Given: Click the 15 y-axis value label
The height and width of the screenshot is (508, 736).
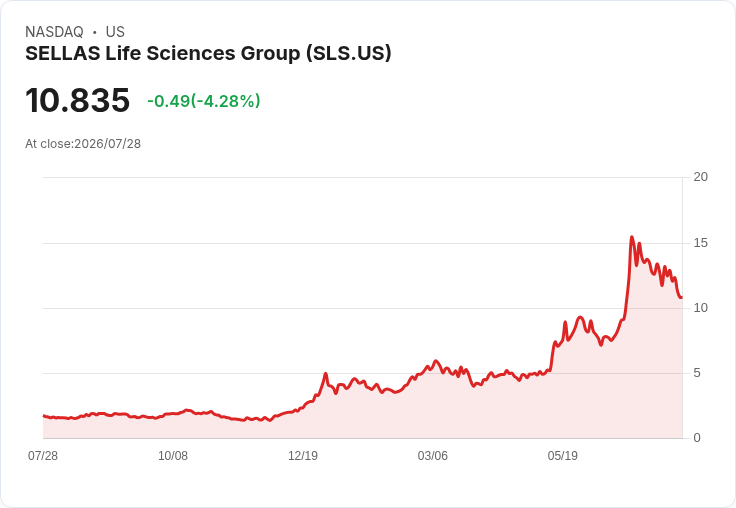Looking at the screenshot, I should (700, 243).
